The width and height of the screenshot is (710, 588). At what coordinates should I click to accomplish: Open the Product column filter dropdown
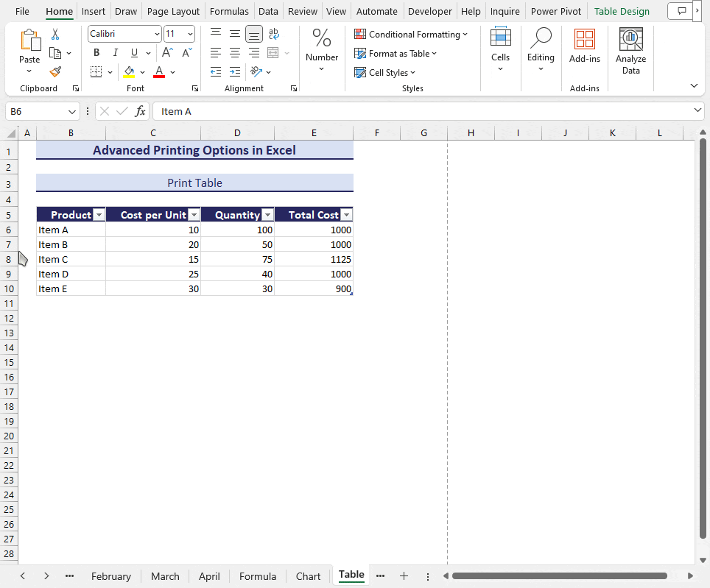pos(99,214)
